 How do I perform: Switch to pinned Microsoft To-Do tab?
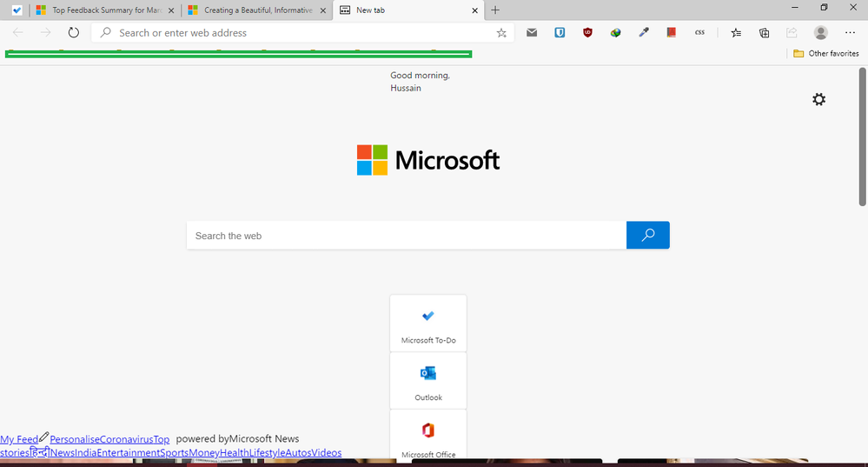click(17, 10)
